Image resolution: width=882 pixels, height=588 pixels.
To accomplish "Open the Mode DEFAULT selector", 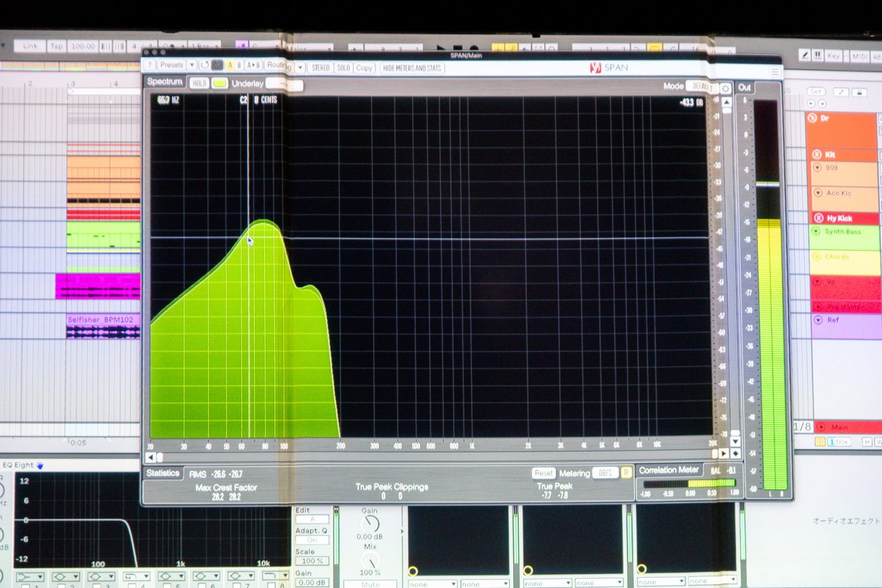I will [x=700, y=87].
